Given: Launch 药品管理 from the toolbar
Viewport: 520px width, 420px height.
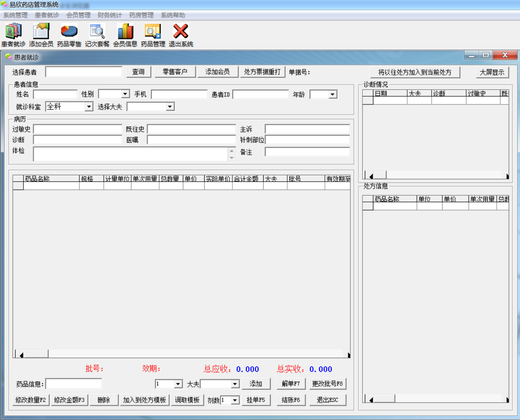Looking at the screenshot, I should pyautogui.click(x=153, y=35).
